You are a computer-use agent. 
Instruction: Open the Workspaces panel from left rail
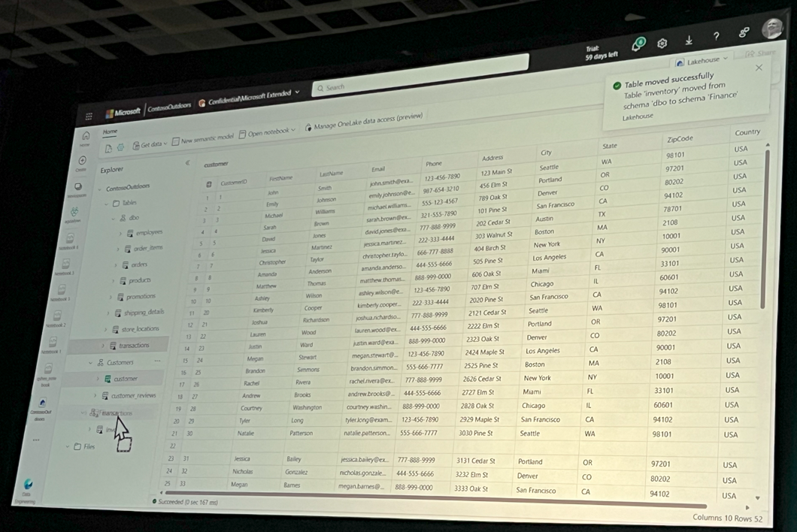(78, 187)
